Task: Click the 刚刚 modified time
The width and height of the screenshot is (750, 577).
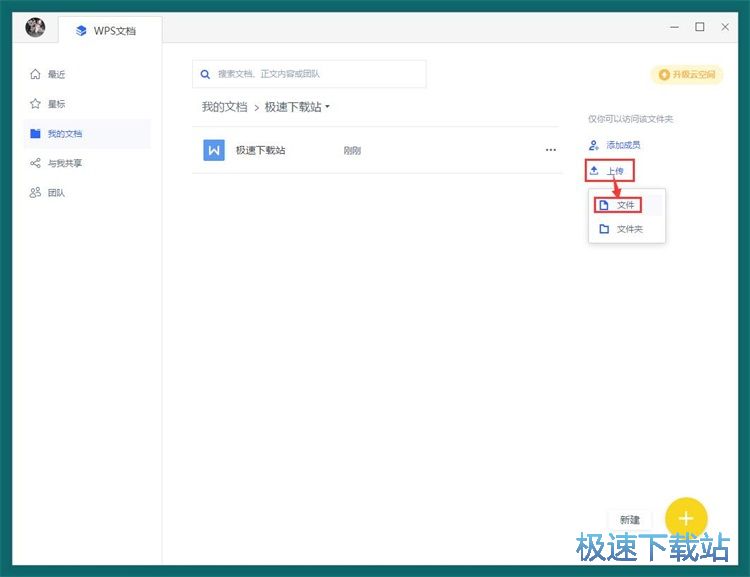Action: [352, 151]
